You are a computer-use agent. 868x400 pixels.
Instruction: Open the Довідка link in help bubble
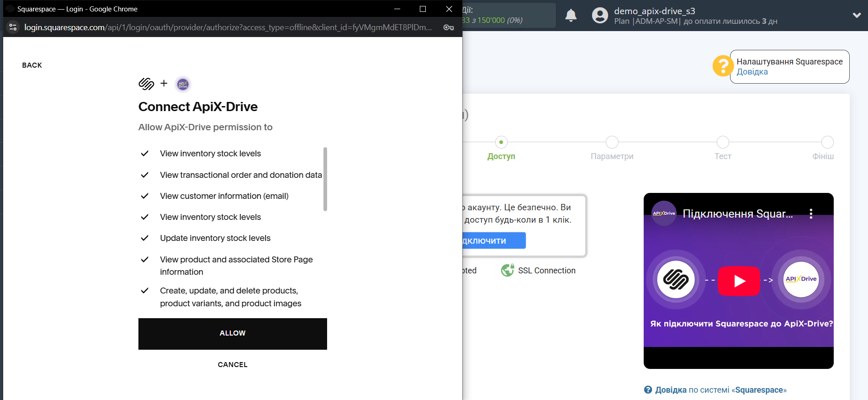752,72
